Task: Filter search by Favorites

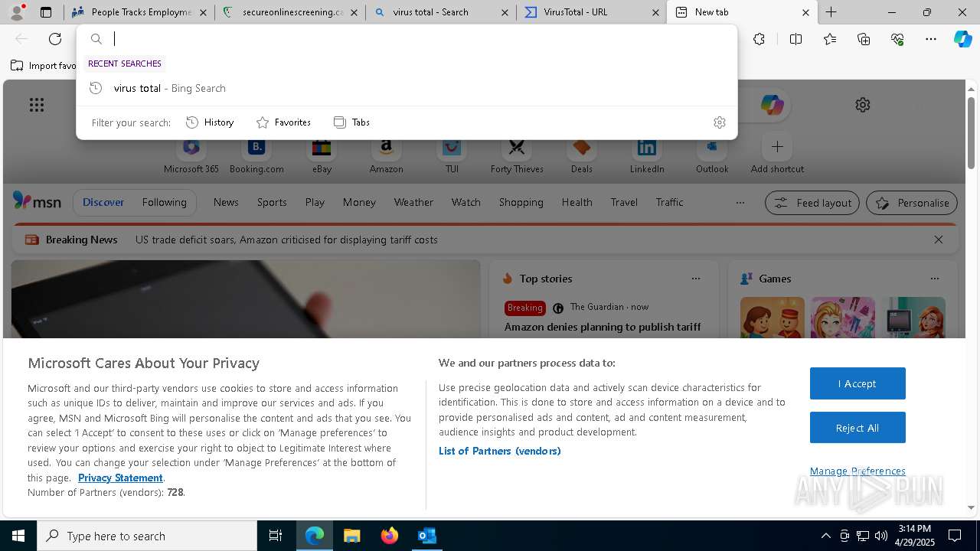Action: (283, 122)
